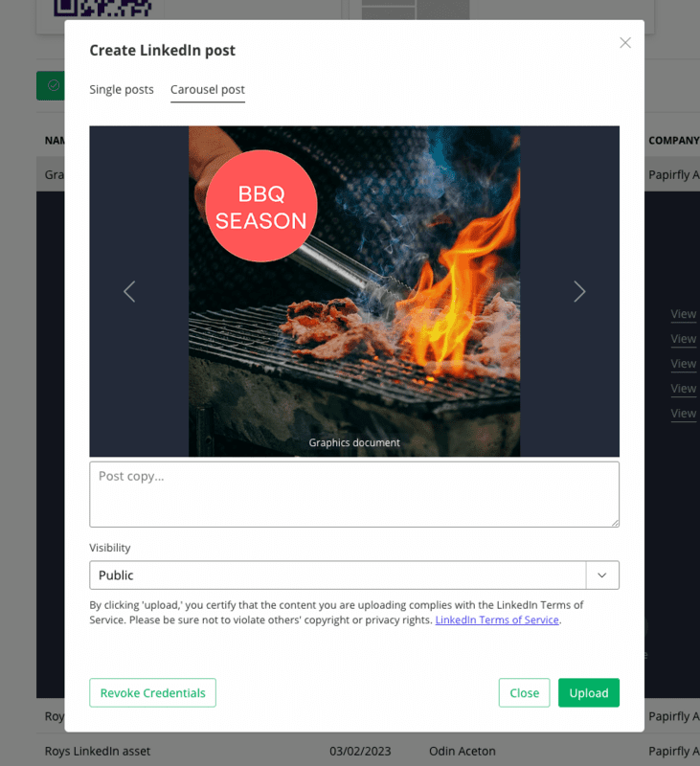Click the green checkmark icon behind dialog

tap(54, 85)
